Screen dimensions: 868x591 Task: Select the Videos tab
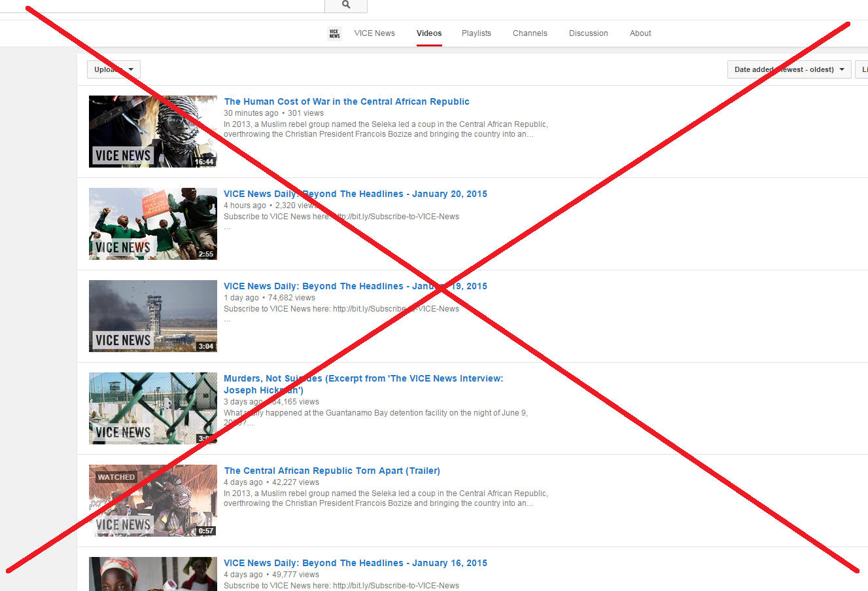click(x=429, y=33)
